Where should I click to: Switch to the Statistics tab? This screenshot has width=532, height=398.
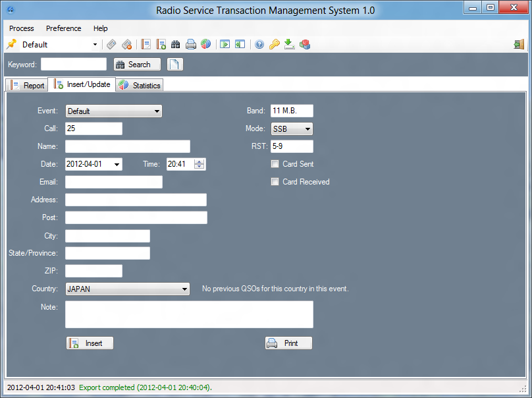coord(140,85)
